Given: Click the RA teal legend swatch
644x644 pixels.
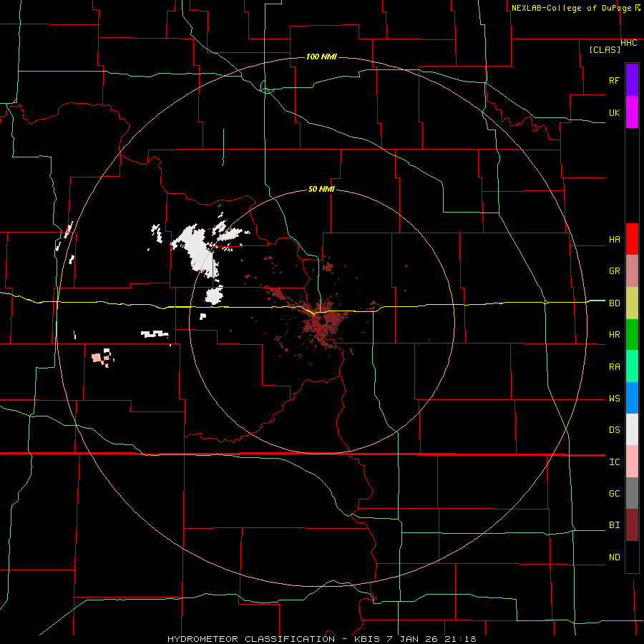Looking at the screenshot, I should (632, 366).
